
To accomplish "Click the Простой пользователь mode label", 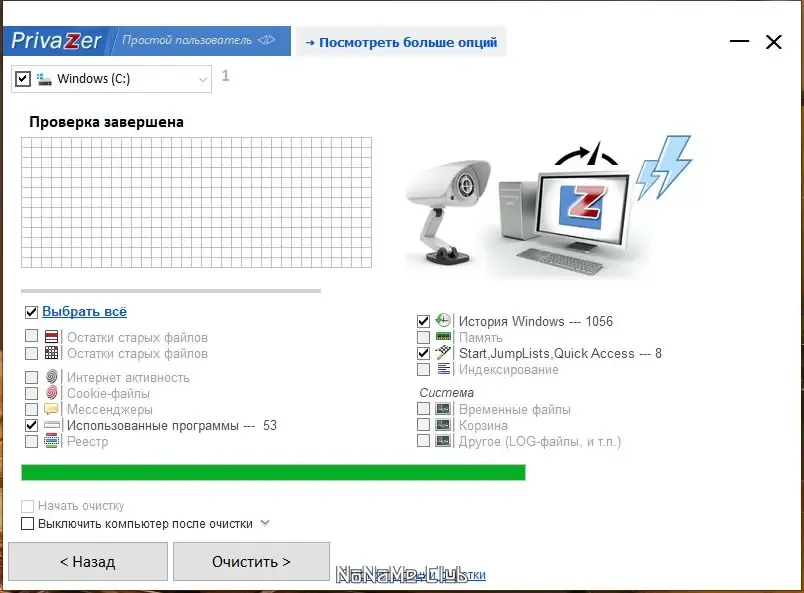I will (187, 40).
